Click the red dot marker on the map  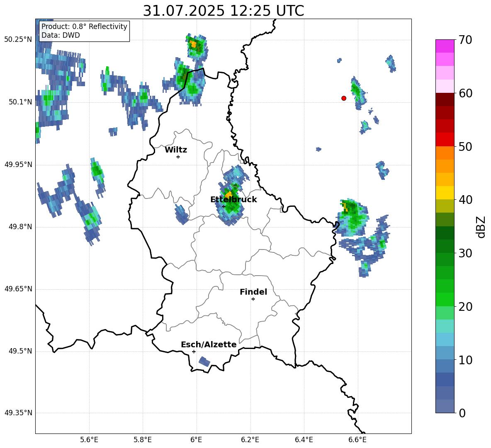click(343, 98)
